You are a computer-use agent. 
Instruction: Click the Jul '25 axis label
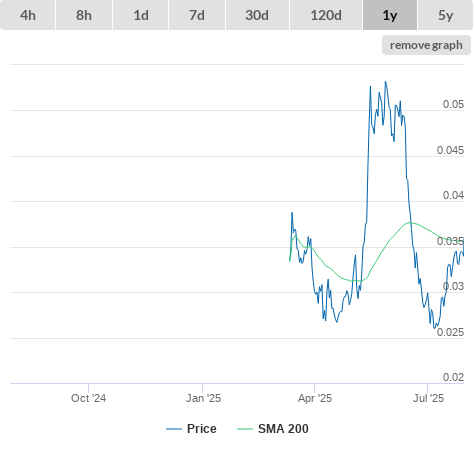(x=428, y=398)
